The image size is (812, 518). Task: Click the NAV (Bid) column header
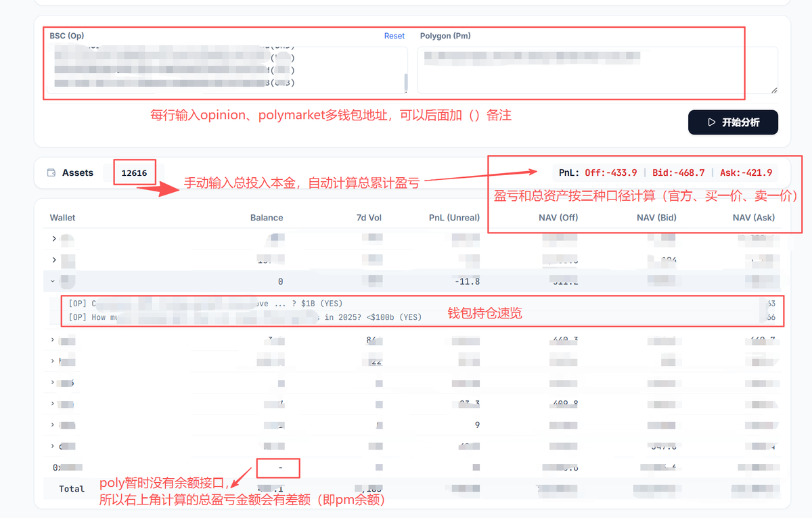656,218
